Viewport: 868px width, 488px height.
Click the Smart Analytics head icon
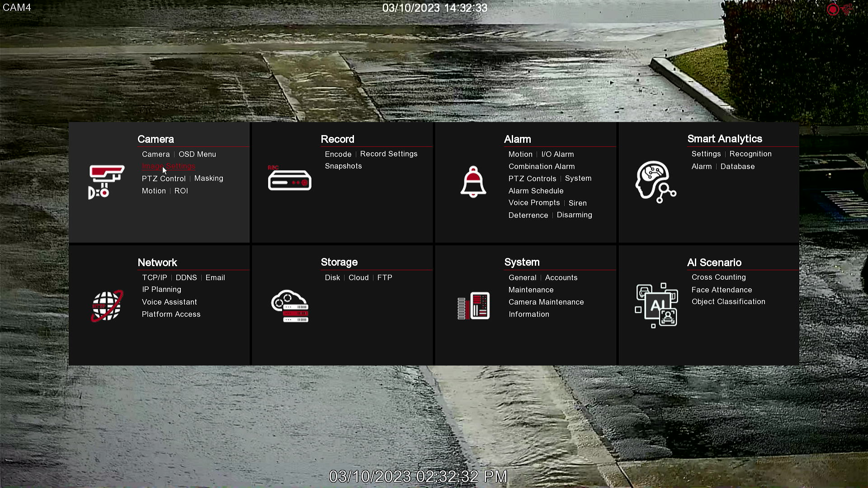coord(655,182)
